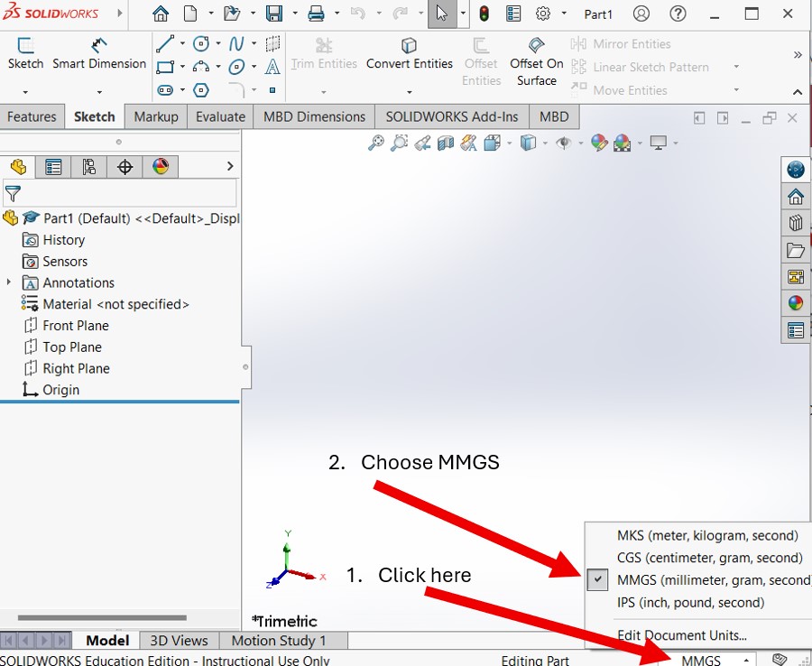Open the Convert Entities dropdown arrow
The width and height of the screenshot is (812, 666).
click(x=409, y=92)
